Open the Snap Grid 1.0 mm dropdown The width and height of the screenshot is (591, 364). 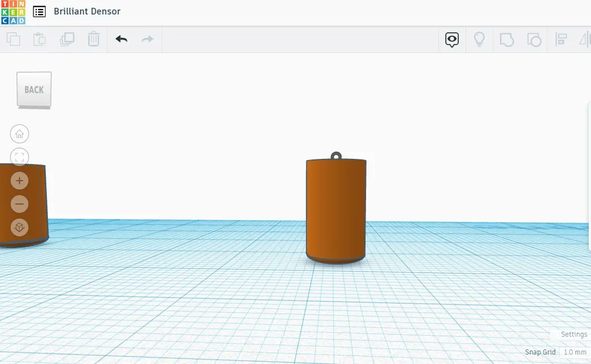coord(575,352)
